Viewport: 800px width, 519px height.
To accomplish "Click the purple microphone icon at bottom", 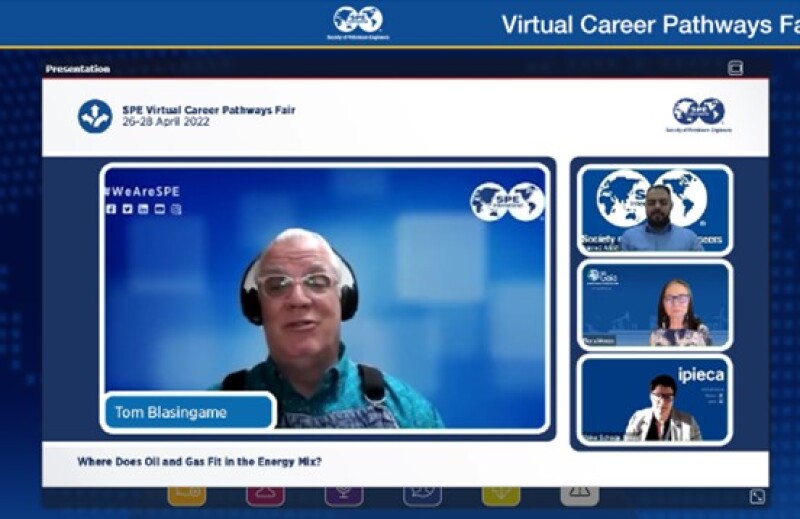I will click(344, 493).
